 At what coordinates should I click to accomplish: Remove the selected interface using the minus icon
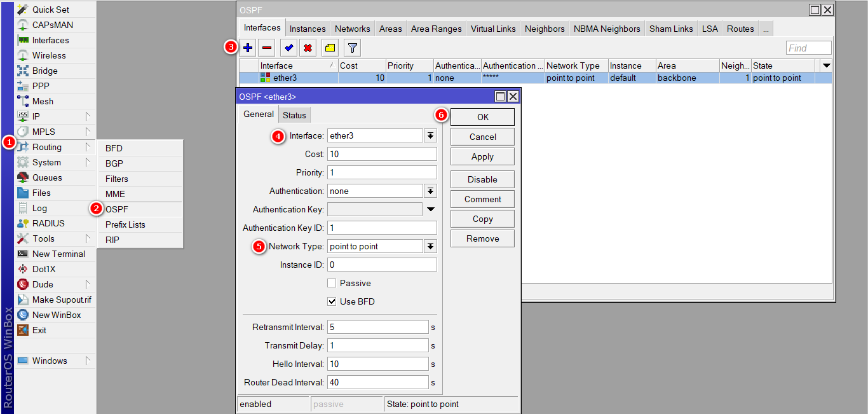click(266, 47)
